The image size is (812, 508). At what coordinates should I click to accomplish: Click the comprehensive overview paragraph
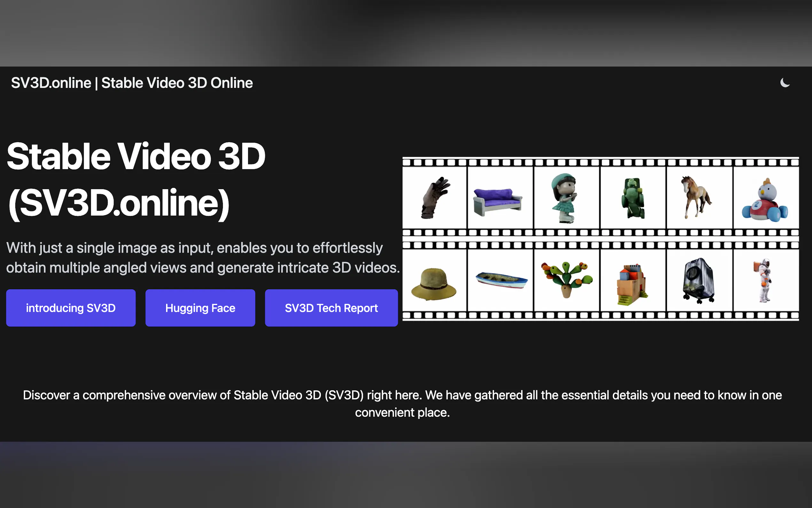point(402,403)
